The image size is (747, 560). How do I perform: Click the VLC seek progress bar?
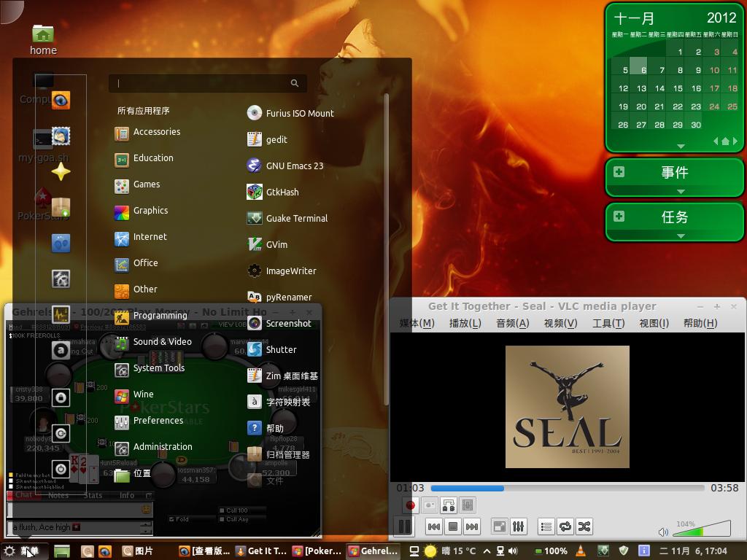568,488
